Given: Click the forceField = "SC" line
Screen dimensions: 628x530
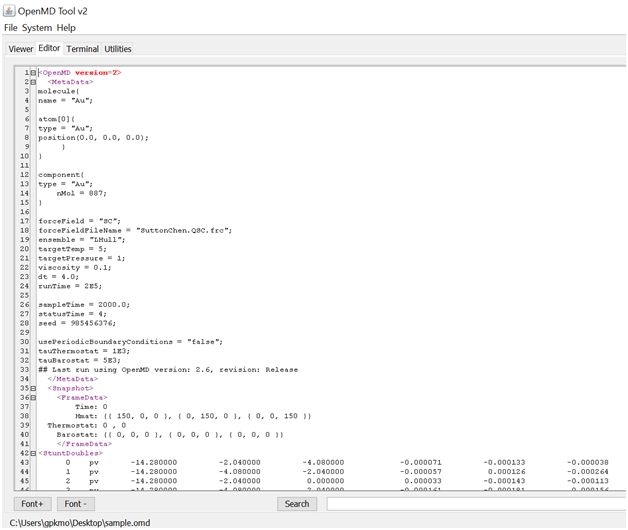Looking at the screenshot, I should click(79, 221).
